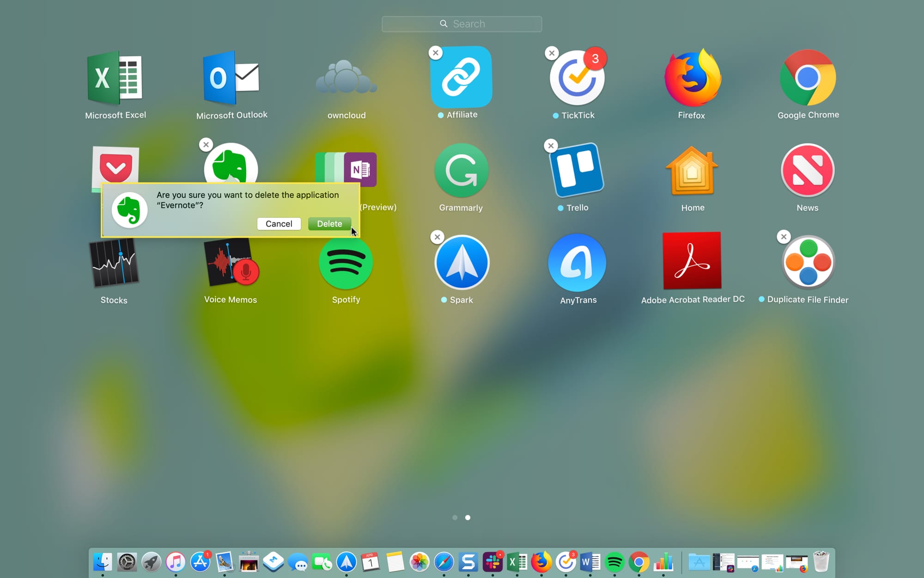
Task: Switch to the first Launchpad page dot
Action: point(455,517)
